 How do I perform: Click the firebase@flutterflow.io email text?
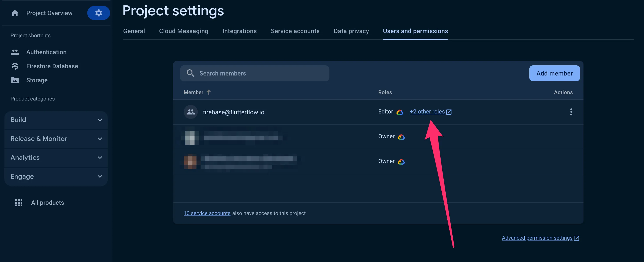coord(233,112)
